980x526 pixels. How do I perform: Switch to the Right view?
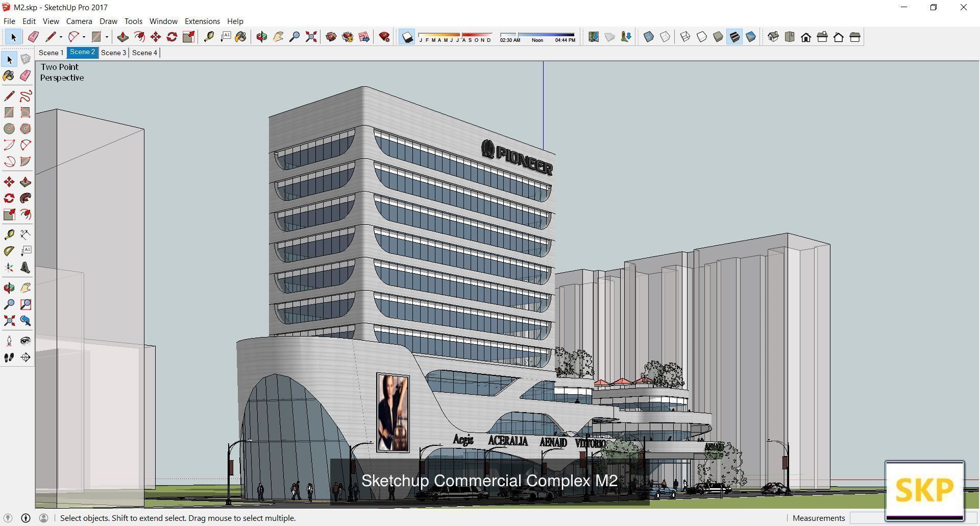822,37
